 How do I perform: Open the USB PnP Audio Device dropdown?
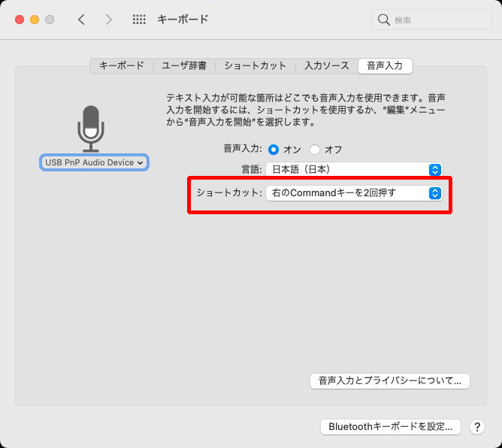[94, 162]
